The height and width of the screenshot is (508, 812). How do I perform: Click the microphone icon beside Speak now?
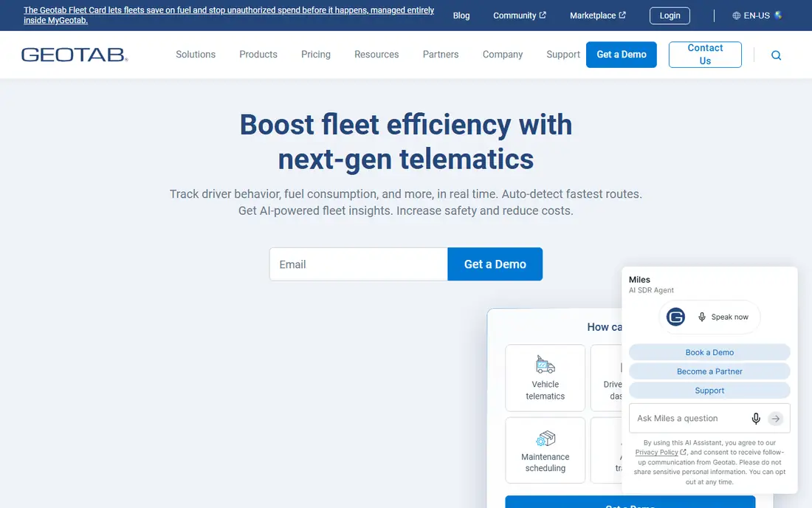(x=702, y=317)
